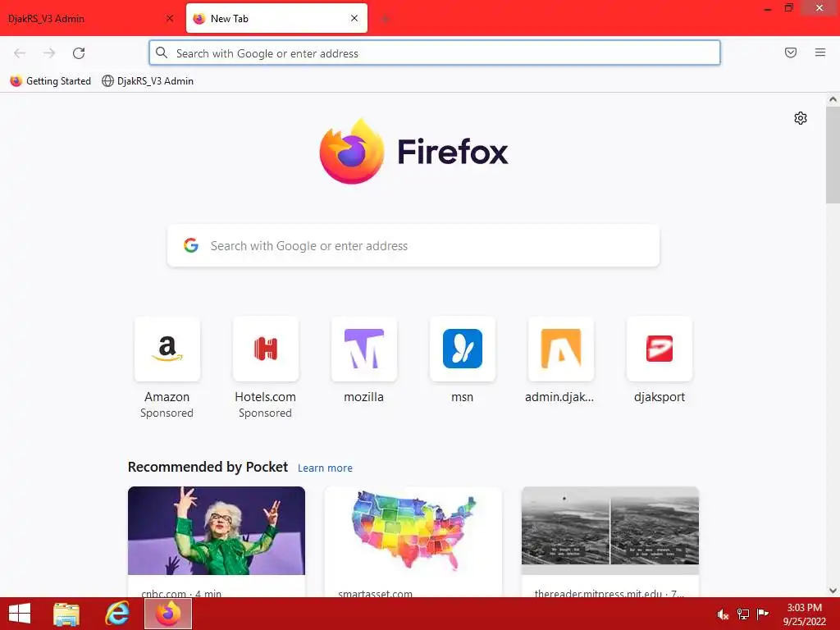The height and width of the screenshot is (630, 840).
Task: Open thereader.mitpress.mit.edu story
Action: pos(610,541)
